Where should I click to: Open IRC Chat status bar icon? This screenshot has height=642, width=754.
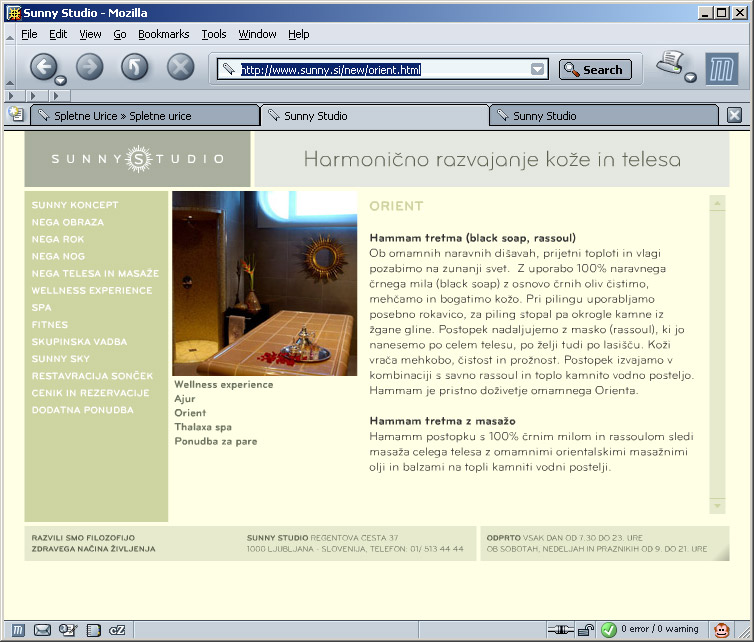117,629
